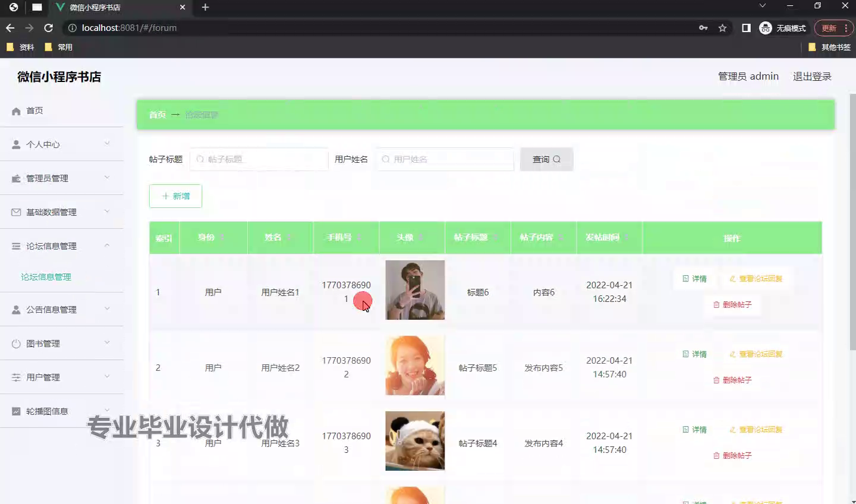Open 详情 for the 标题6 row
Screen dimensions: 856x504
click(x=694, y=279)
